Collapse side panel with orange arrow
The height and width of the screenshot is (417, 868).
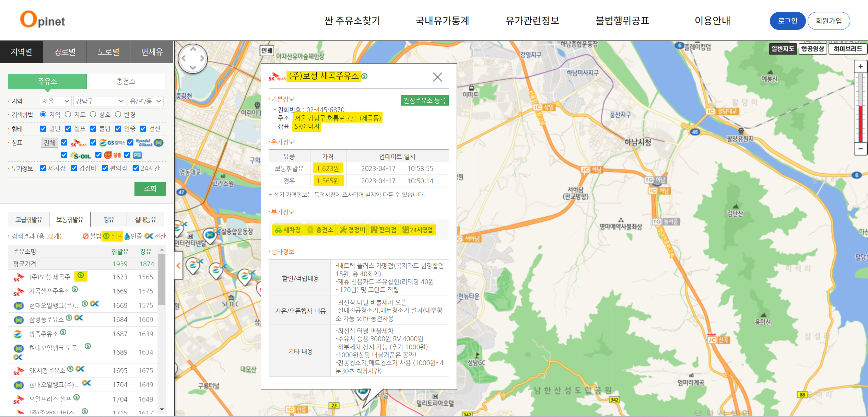click(x=178, y=265)
